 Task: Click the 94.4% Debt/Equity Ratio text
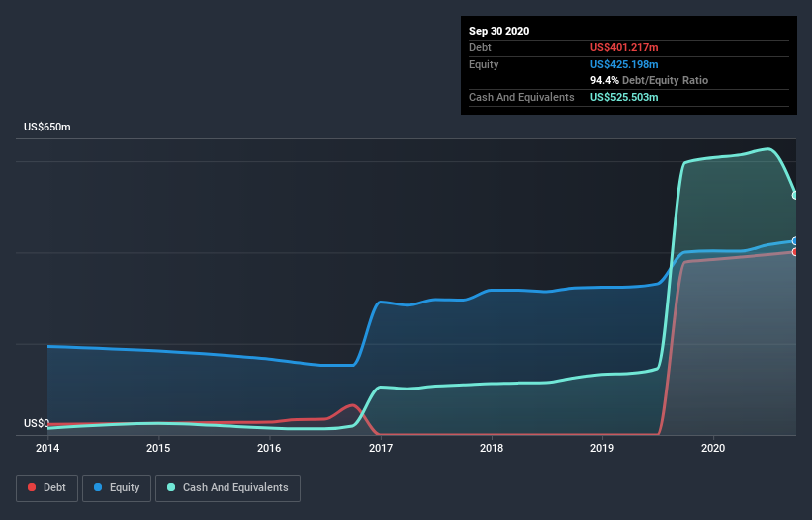point(649,80)
